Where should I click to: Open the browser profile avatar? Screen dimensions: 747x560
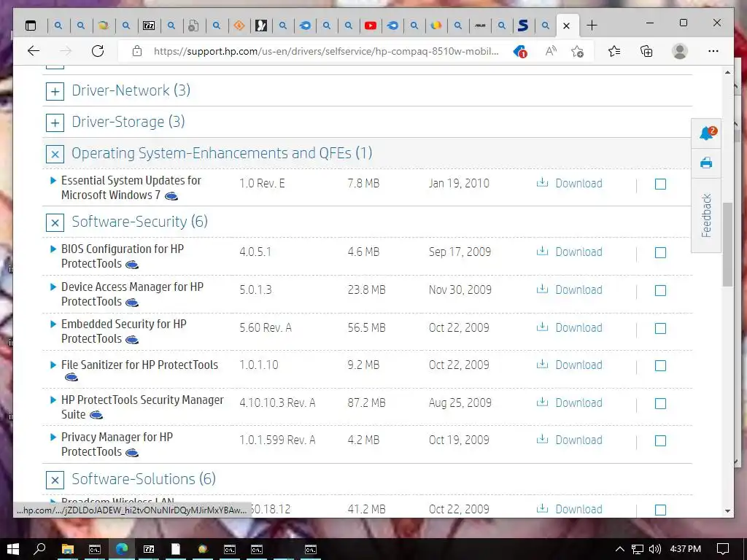pyautogui.click(x=680, y=51)
